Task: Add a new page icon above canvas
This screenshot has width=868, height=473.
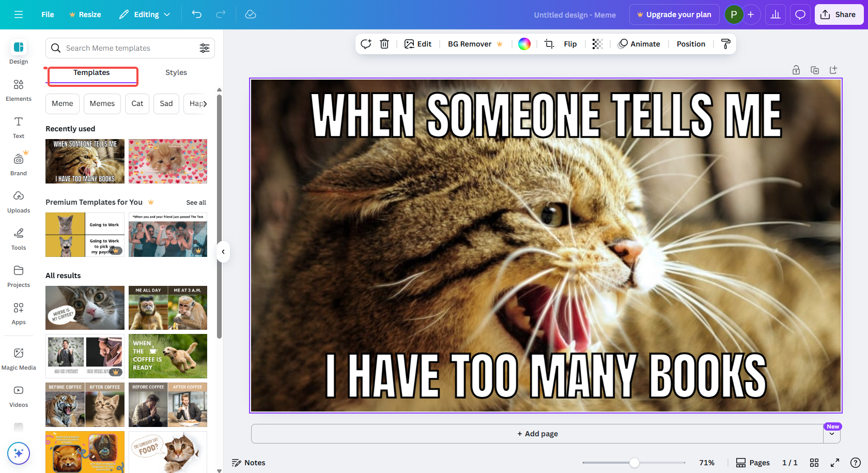Action: [x=833, y=70]
